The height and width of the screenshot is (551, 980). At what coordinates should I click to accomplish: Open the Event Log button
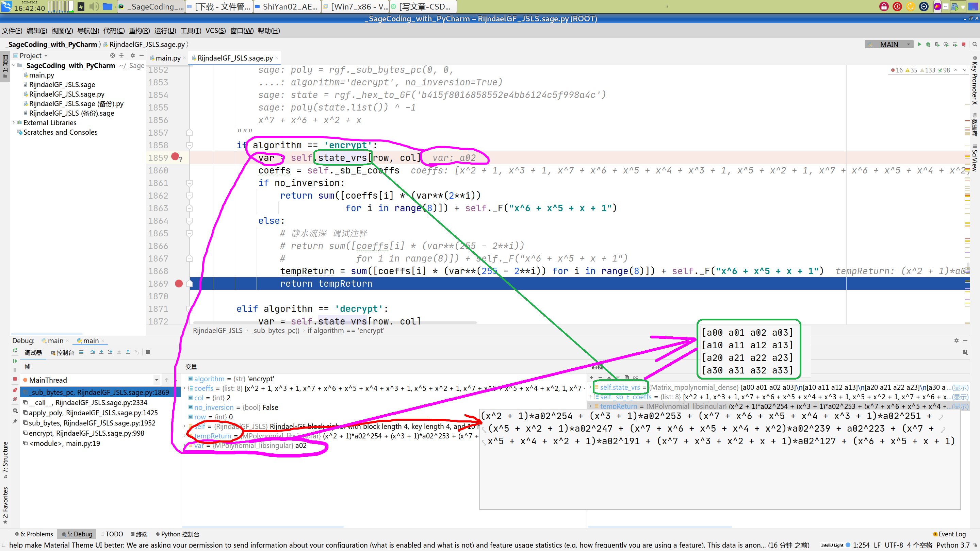[x=950, y=534]
